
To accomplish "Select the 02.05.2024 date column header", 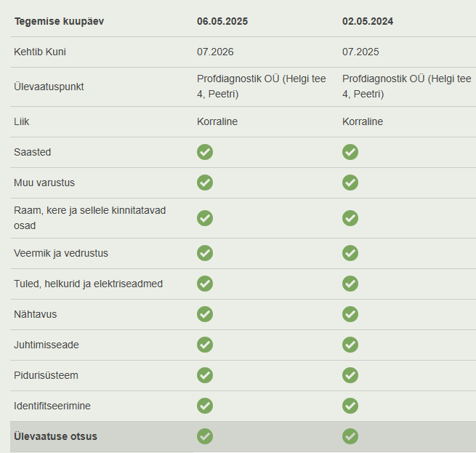I will [368, 21].
